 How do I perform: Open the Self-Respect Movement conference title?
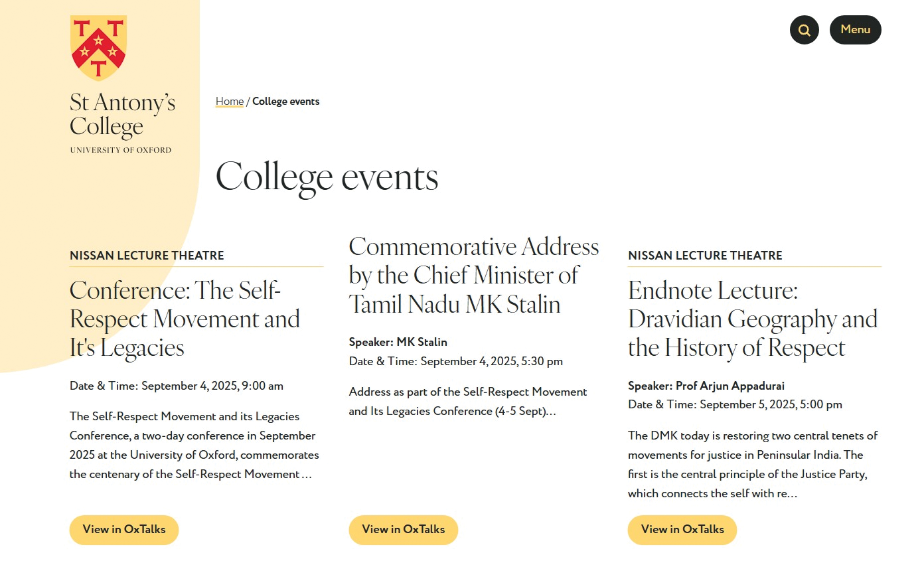(185, 319)
